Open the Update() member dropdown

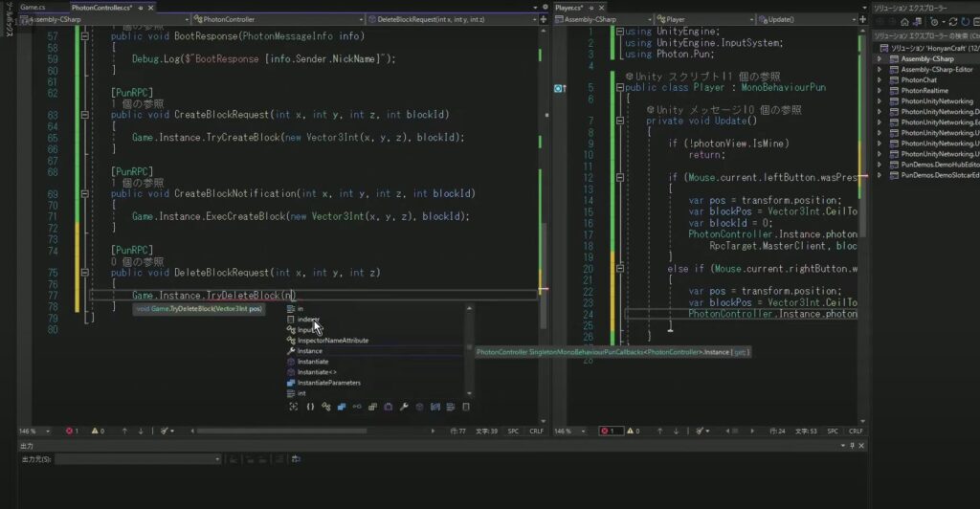(x=807, y=19)
